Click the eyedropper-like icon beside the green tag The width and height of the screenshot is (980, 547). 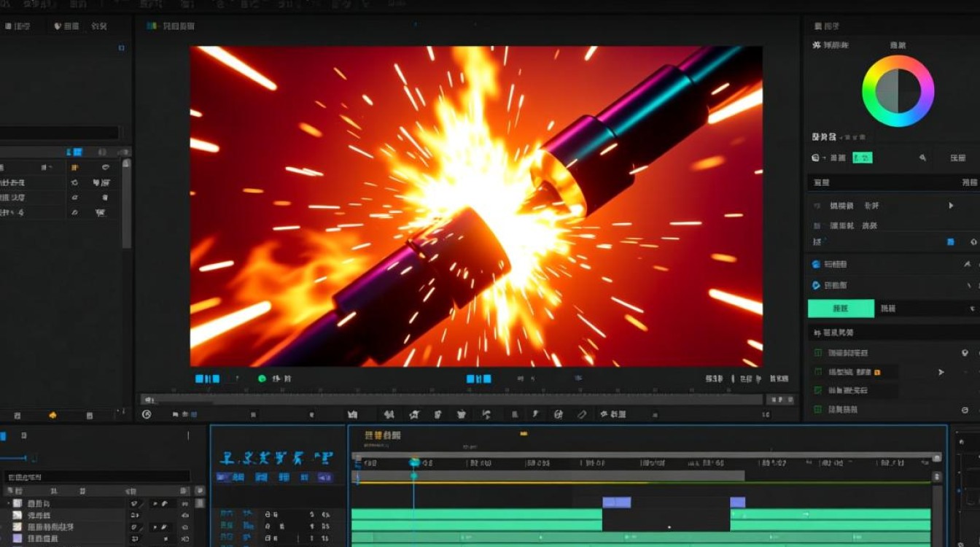click(922, 158)
